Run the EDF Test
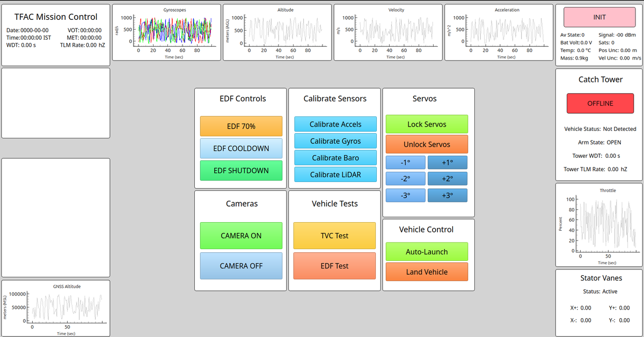This screenshot has width=644, height=337. [x=334, y=266]
